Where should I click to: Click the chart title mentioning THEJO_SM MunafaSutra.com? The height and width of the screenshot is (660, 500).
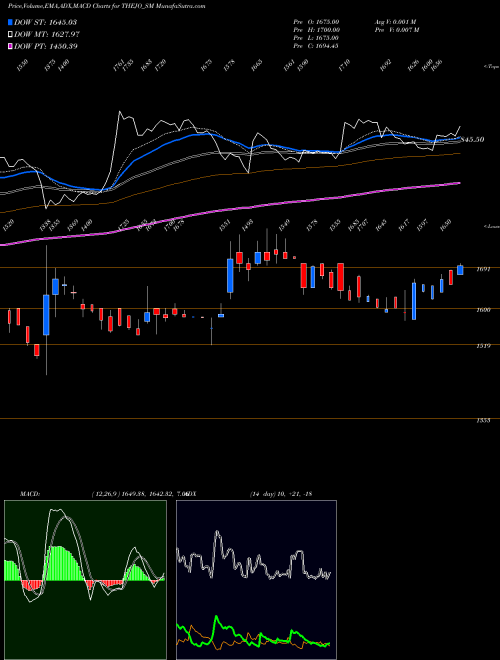coord(106,6)
